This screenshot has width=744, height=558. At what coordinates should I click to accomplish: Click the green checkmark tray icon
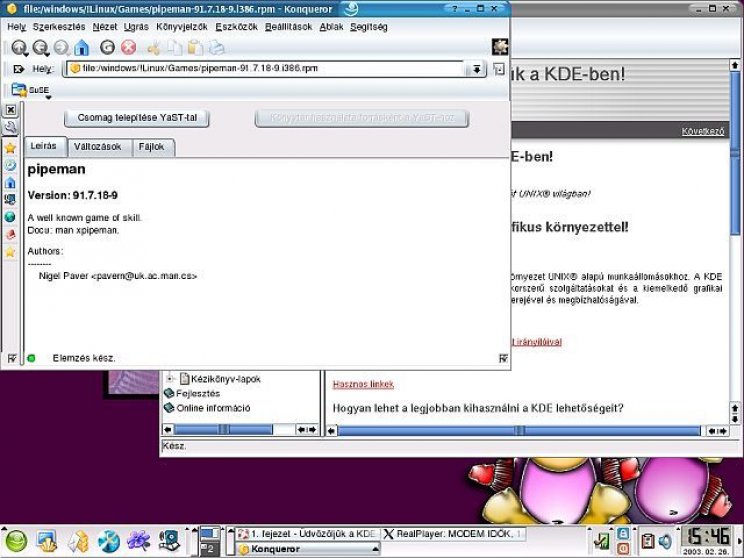point(602,541)
